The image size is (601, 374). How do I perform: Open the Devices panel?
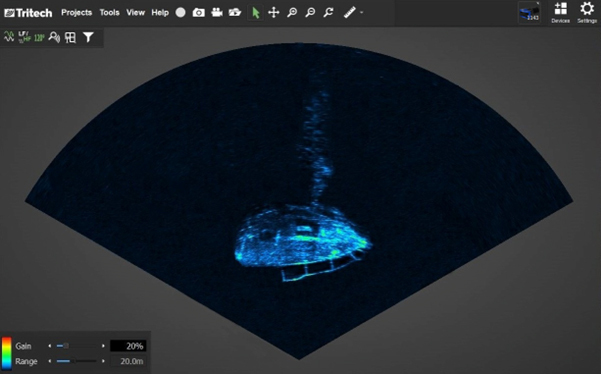[x=560, y=12]
